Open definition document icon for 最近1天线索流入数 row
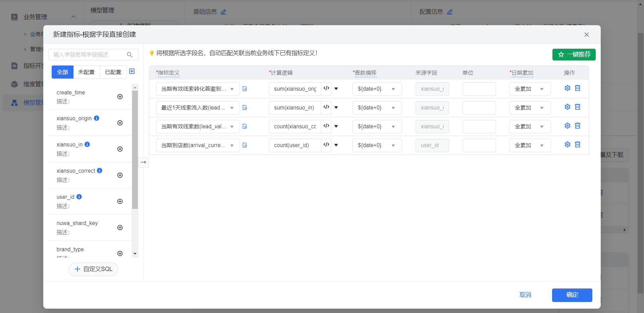 click(x=245, y=108)
